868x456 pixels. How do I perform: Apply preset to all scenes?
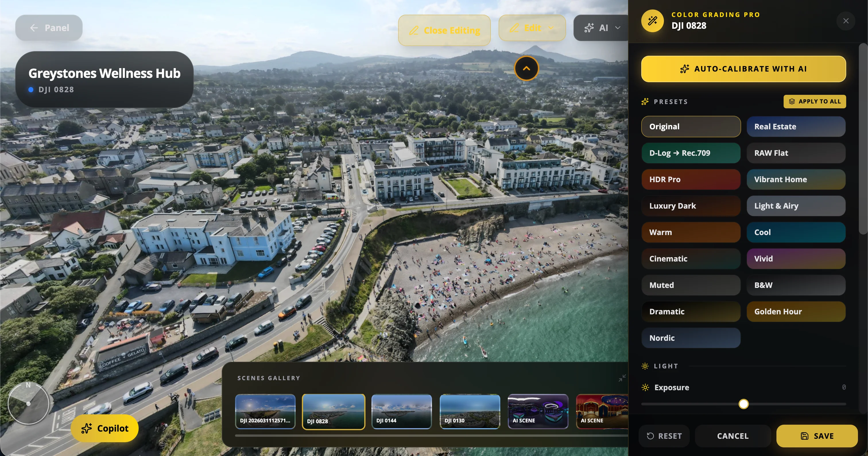pos(814,101)
